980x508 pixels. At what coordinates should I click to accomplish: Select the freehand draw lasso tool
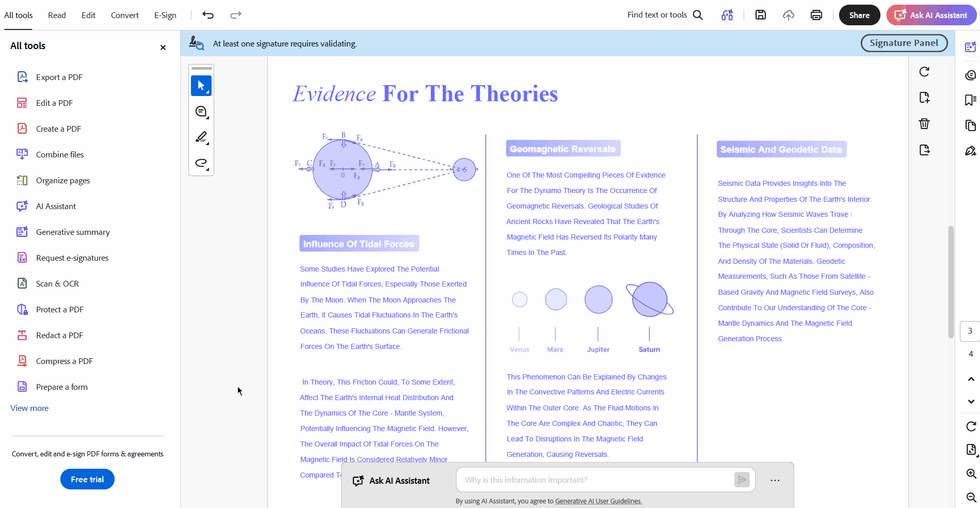(201, 163)
